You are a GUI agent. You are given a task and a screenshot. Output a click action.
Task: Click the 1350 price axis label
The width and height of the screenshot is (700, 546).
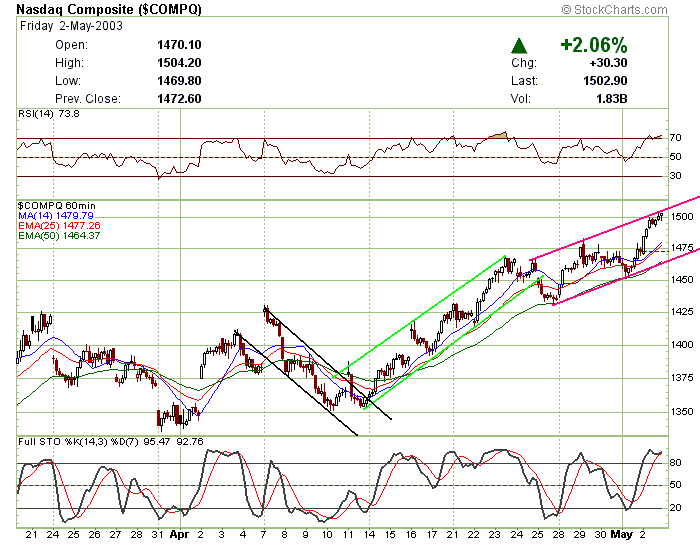682,411
